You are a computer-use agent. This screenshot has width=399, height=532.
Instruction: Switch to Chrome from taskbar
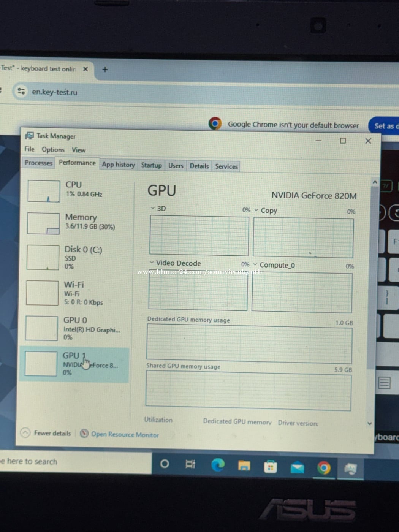coord(324,468)
